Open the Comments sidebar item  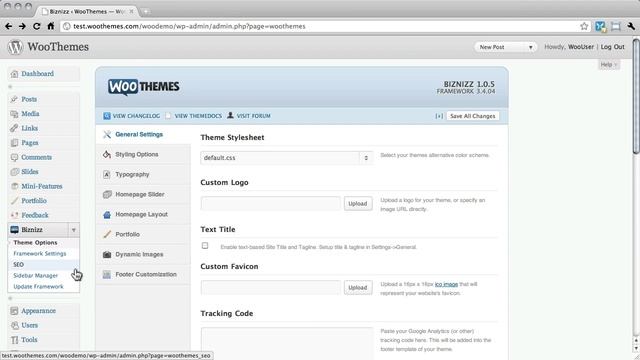click(x=36, y=157)
